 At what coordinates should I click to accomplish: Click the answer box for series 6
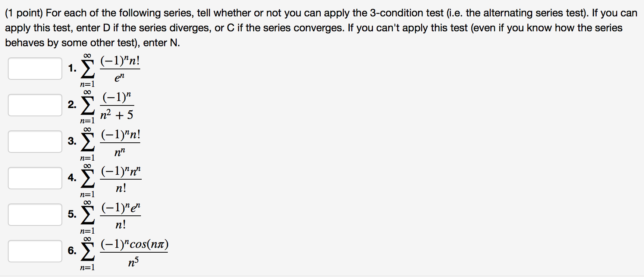tap(35, 252)
